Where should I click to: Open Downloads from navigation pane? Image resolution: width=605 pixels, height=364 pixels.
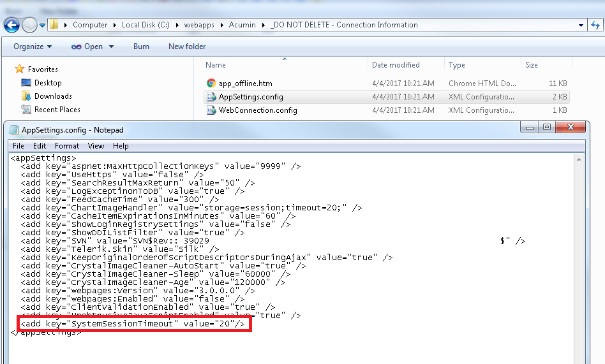[53, 96]
